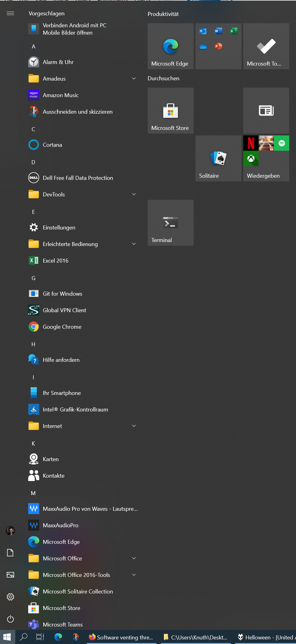Open Microsoft Store in the app list

(x=83, y=608)
